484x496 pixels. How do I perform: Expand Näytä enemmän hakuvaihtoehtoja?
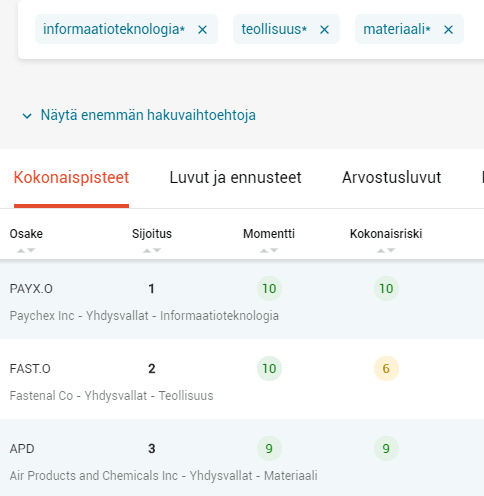(x=148, y=115)
